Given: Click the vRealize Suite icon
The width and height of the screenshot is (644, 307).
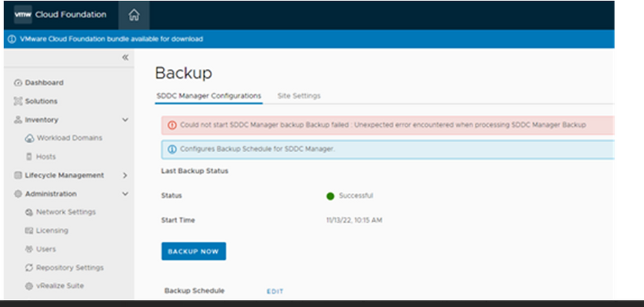Looking at the screenshot, I should click(x=29, y=286).
